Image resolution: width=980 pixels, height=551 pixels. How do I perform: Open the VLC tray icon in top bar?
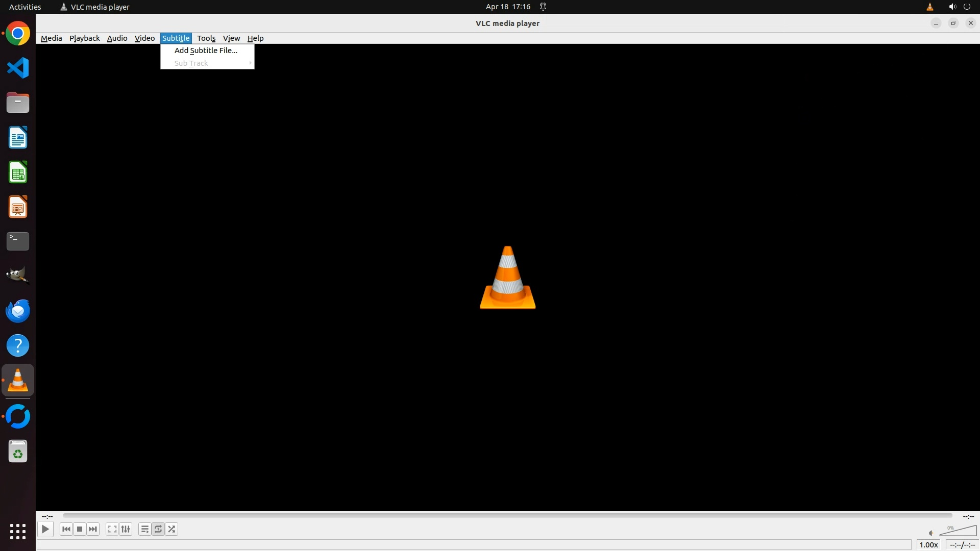click(x=929, y=7)
